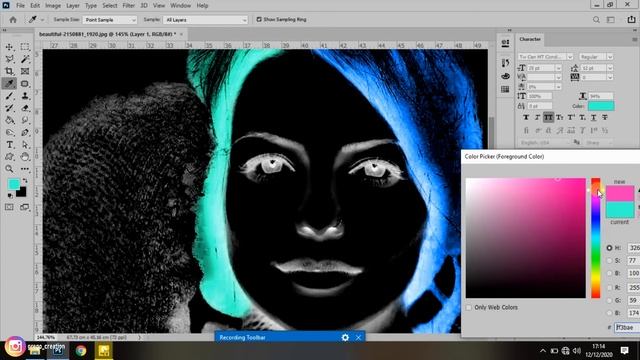Open the tracking dropdown arrow

click(610, 77)
